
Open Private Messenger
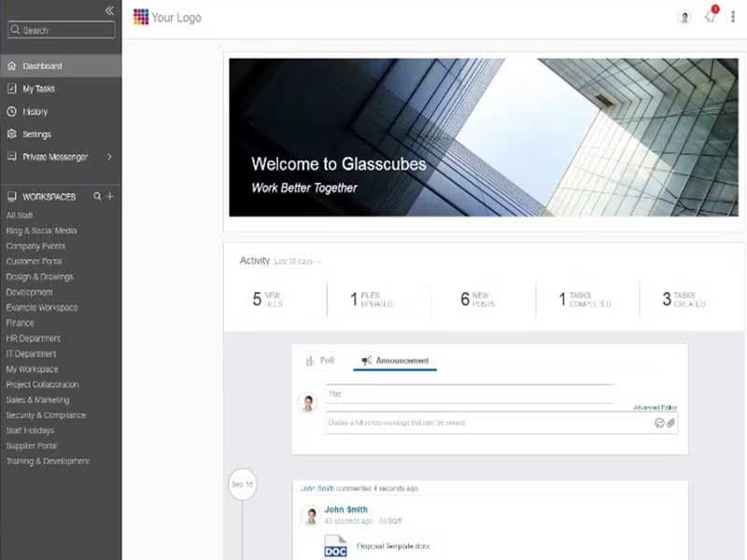(x=55, y=157)
